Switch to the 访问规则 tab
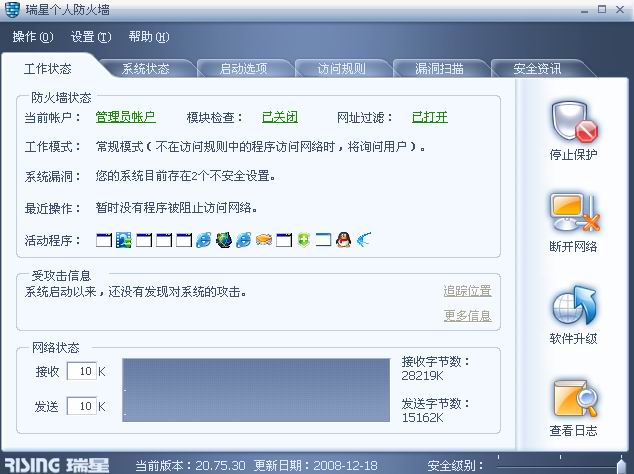634x474 pixels. pyautogui.click(x=341, y=68)
